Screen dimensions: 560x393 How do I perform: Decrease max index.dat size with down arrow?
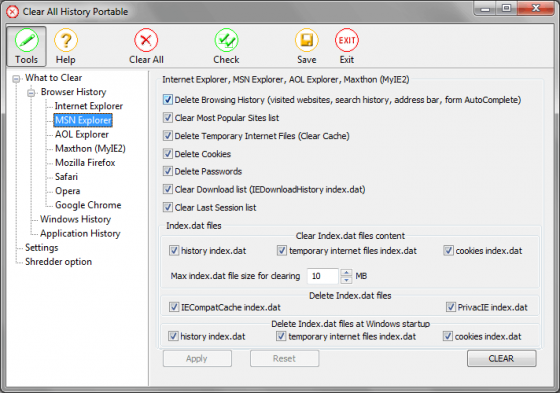(x=346, y=280)
